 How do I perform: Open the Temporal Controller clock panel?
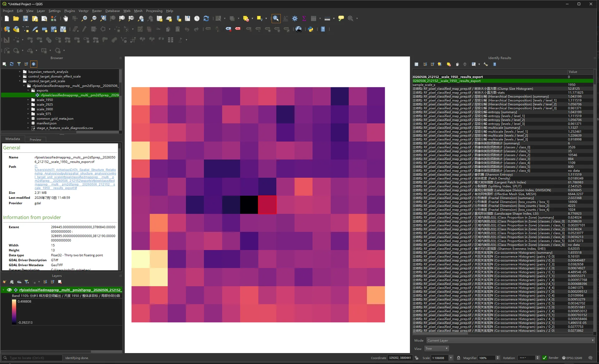pyautogui.click(x=197, y=19)
